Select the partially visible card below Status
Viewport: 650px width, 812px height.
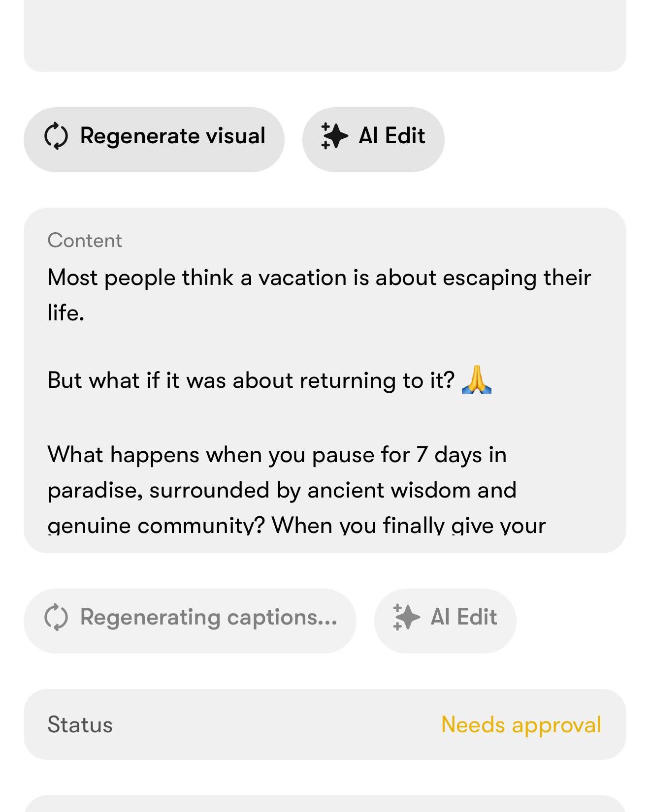pos(325,804)
